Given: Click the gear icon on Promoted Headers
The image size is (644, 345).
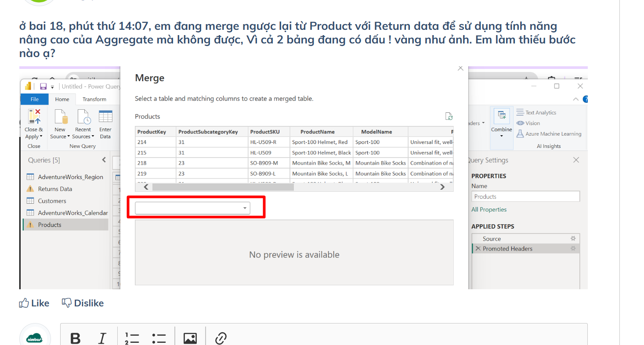Looking at the screenshot, I should point(573,248).
